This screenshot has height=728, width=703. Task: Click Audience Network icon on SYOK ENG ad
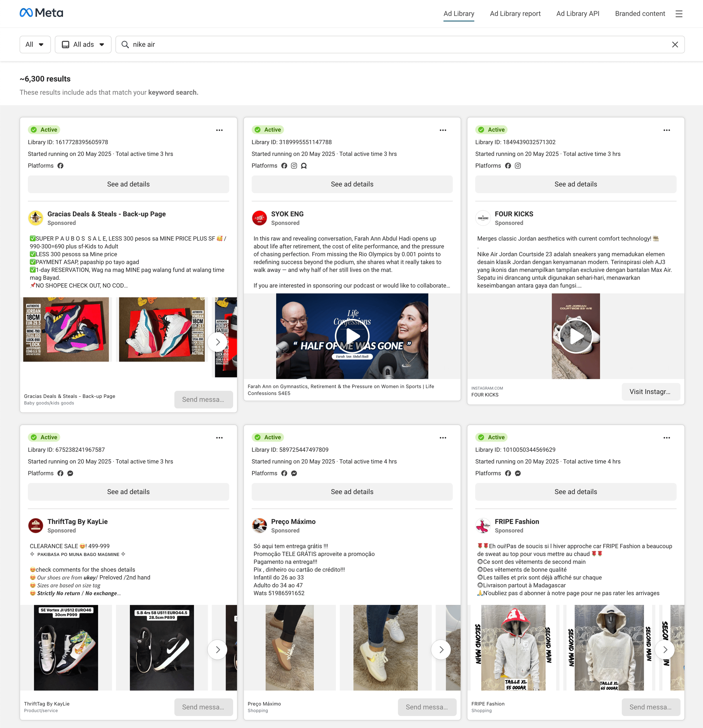[x=304, y=166]
